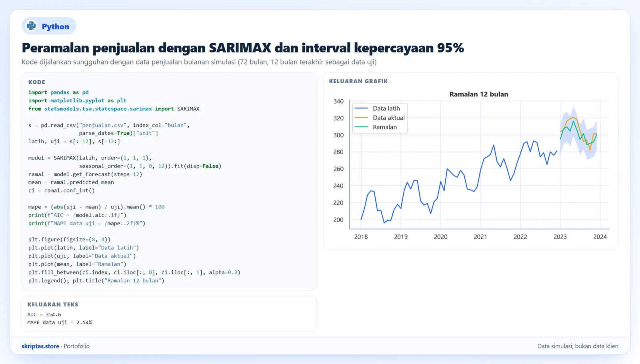The width and height of the screenshot is (640, 364).
Task: Click the 'model = SARIMAX(latih' line
Action: 90,158
